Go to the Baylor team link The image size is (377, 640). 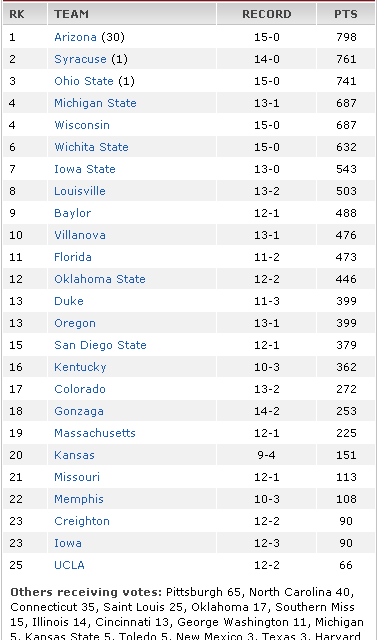[x=72, y=213]
